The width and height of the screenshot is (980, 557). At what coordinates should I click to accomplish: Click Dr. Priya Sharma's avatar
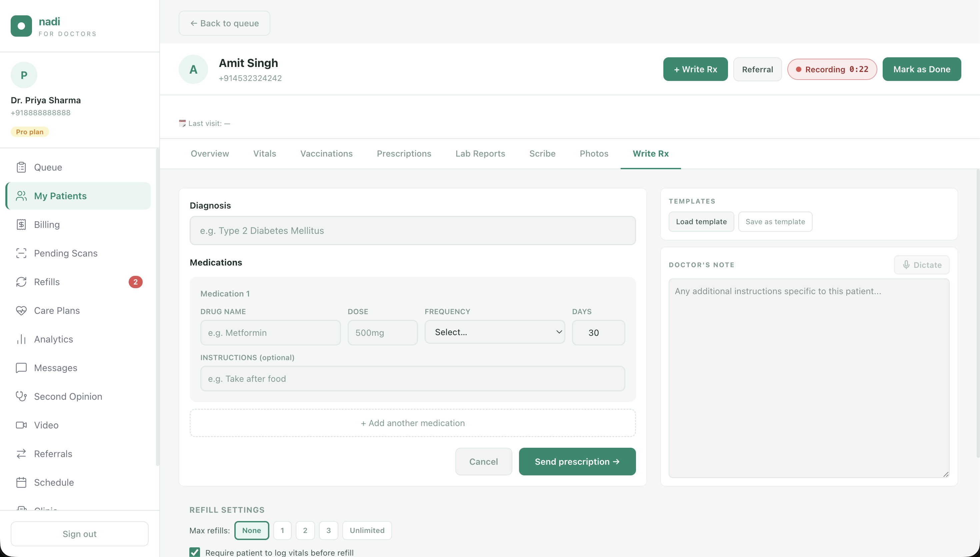pyautogui.click(x=24, y=75)
